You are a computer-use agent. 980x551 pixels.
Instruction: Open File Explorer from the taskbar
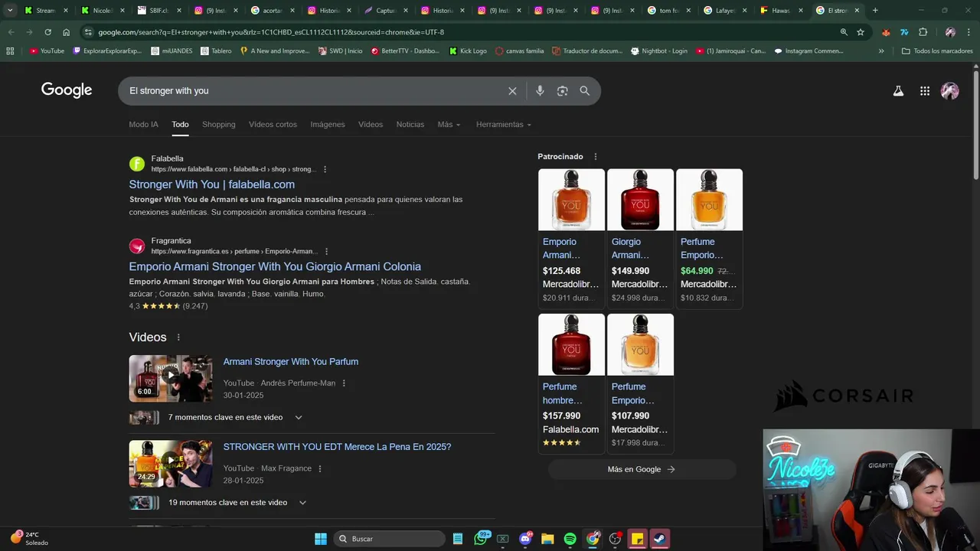(x=547, y=539)
